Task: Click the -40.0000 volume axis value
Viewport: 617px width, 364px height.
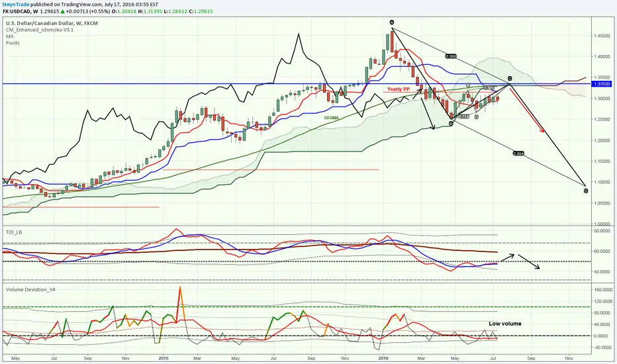Action: click(603, 347)
